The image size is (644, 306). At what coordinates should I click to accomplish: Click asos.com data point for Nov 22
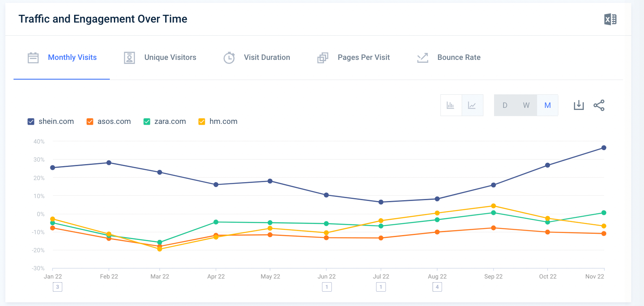click(604, 234)
